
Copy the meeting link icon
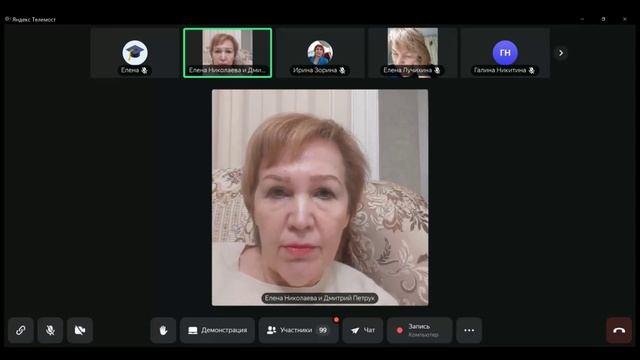[x=20, y=330]
